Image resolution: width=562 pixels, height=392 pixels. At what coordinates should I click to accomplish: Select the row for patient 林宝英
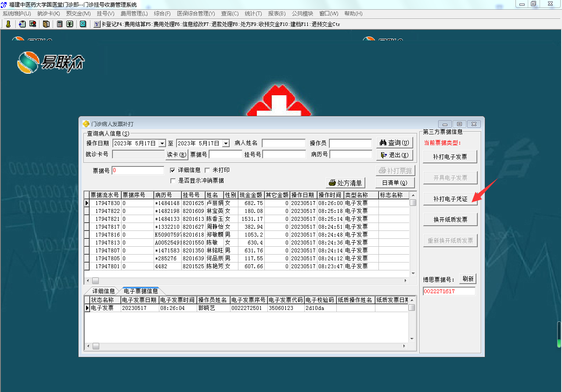click(x=247, y=211)
